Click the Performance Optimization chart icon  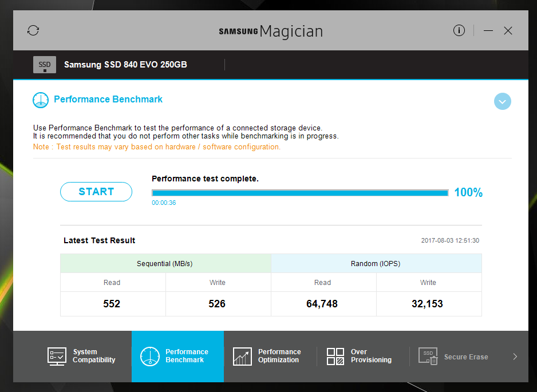(x=242, y=356)
